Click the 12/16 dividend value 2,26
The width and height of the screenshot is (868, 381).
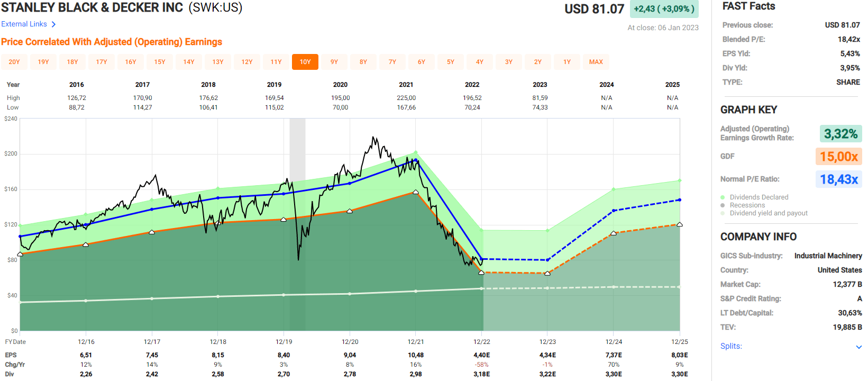pyautogui.click(x=86, y=374)
